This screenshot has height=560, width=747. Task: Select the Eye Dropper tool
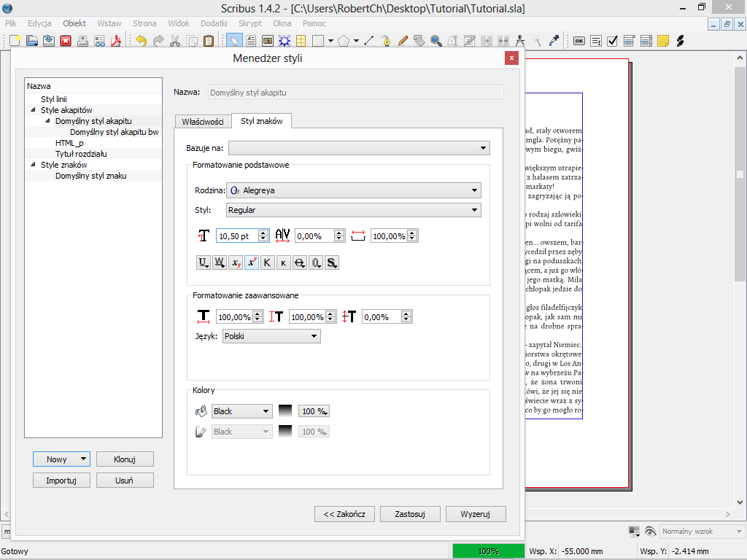(x=554, y=41)
